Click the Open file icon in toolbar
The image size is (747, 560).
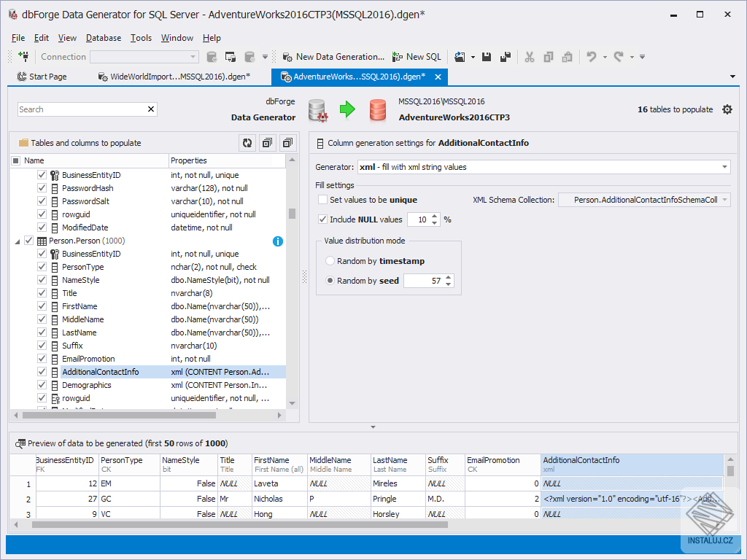460,57
